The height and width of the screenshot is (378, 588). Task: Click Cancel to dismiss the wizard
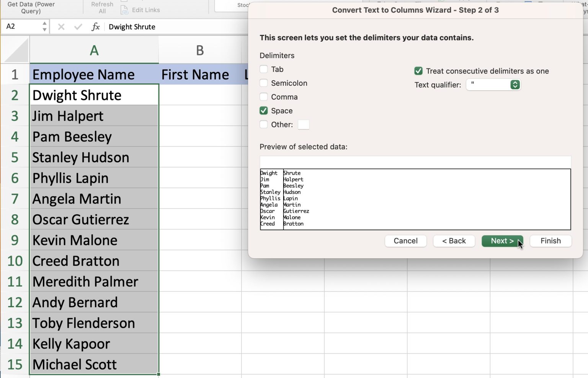405,241
